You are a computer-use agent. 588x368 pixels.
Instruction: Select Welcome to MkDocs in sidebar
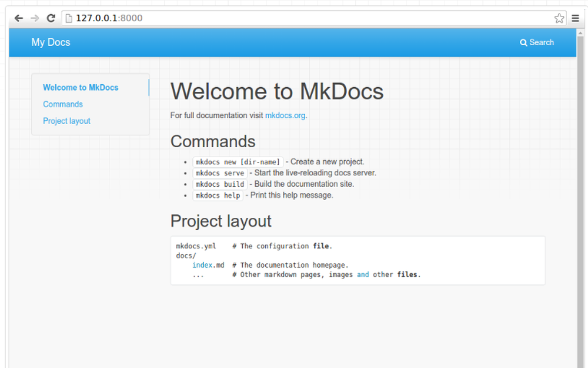[81, 88]
